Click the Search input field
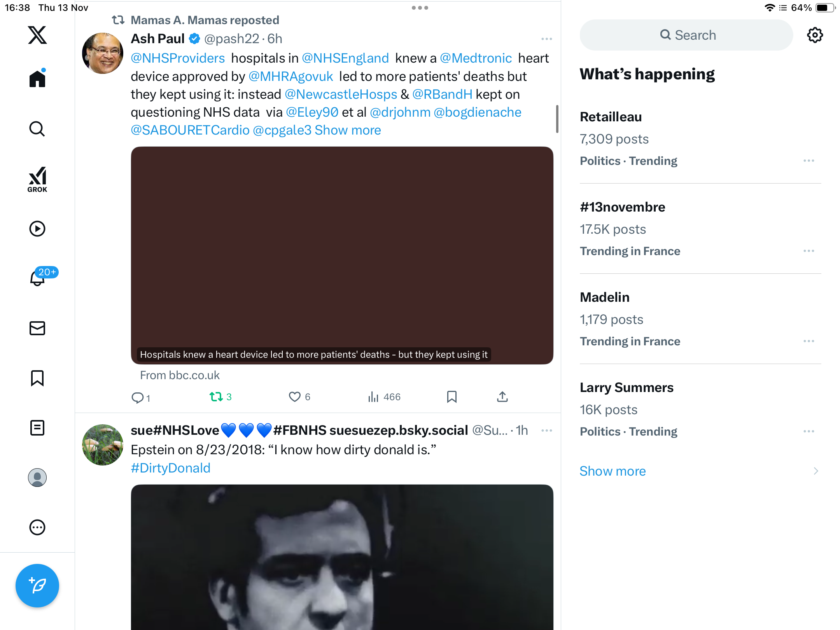The image size is (840, 630). click(687, 35)
